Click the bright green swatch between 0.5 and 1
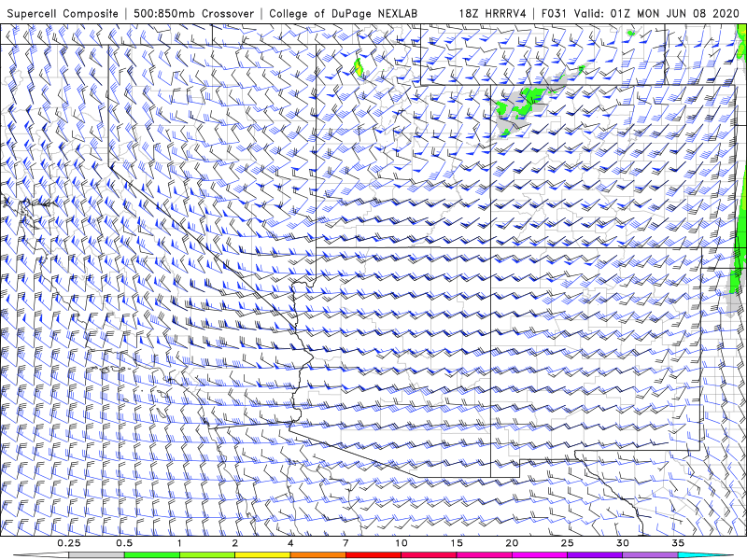The width and height of the screenshot is (747, 560). (151, 555)
